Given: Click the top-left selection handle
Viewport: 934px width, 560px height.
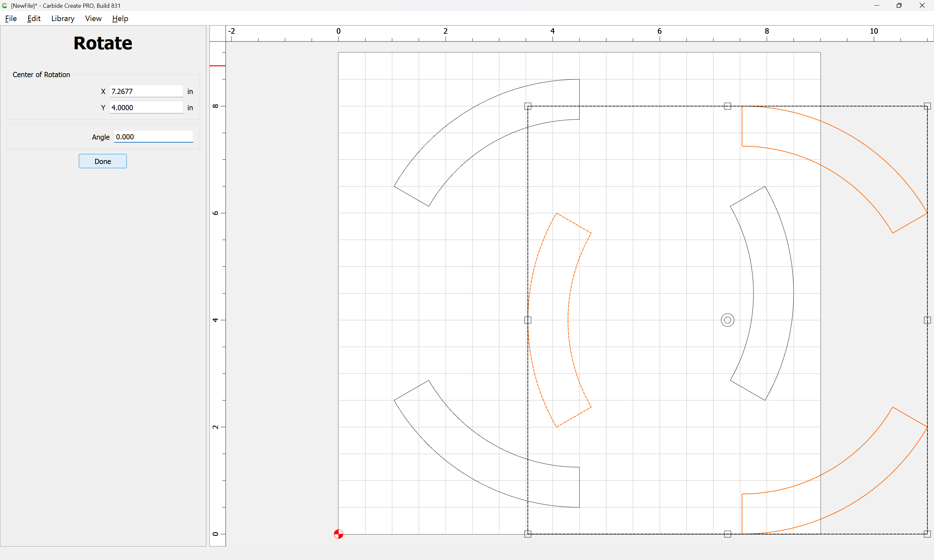Looking at the screenshot, I should click(528, 106).
